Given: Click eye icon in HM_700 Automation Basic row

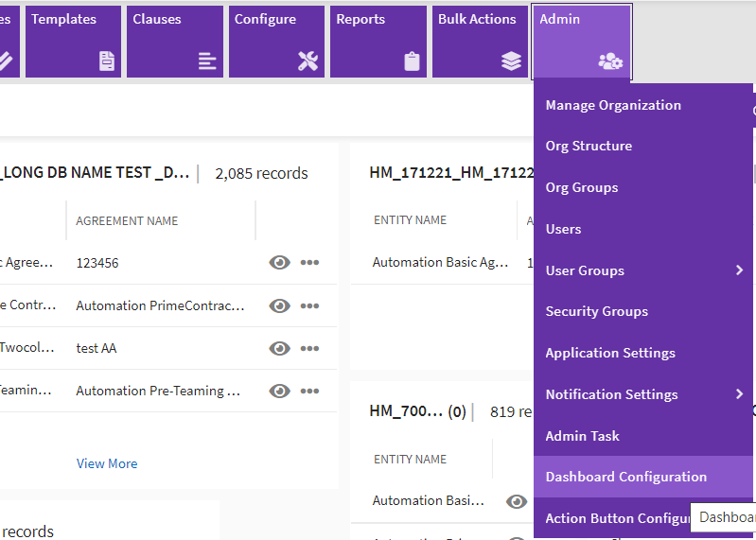Looking at the screenshot, I should click(517, 501).
